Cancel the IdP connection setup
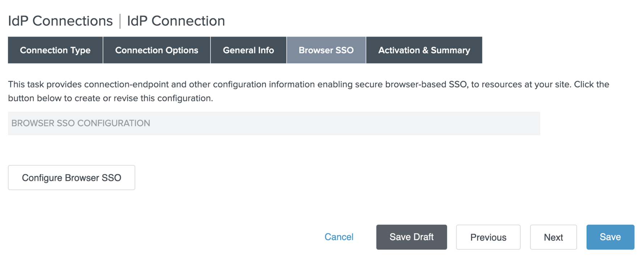 [x=339, y=237]
